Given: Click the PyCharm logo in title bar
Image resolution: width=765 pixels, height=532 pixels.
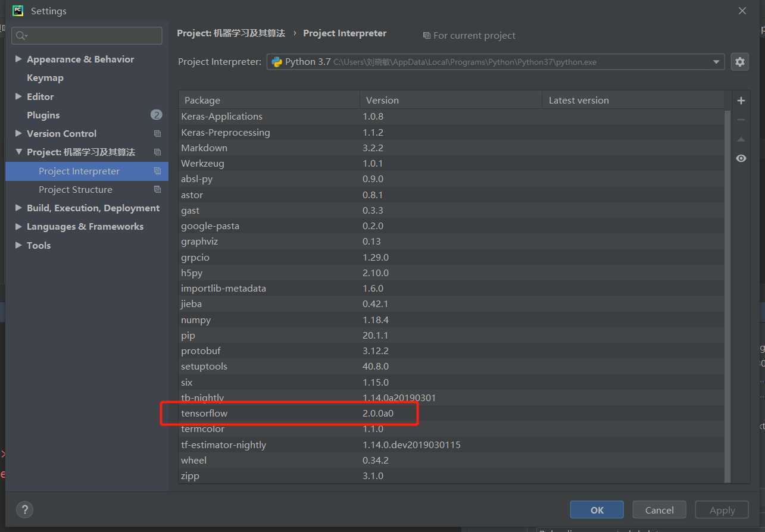Looking at the screenshot, I should pos(18,10).
